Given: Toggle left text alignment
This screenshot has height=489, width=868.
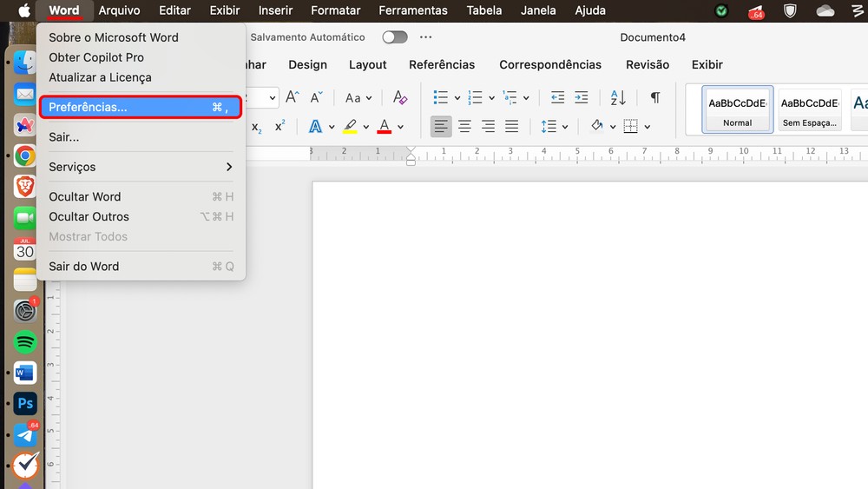Looking at the screenshot, I should coord(441,127).
